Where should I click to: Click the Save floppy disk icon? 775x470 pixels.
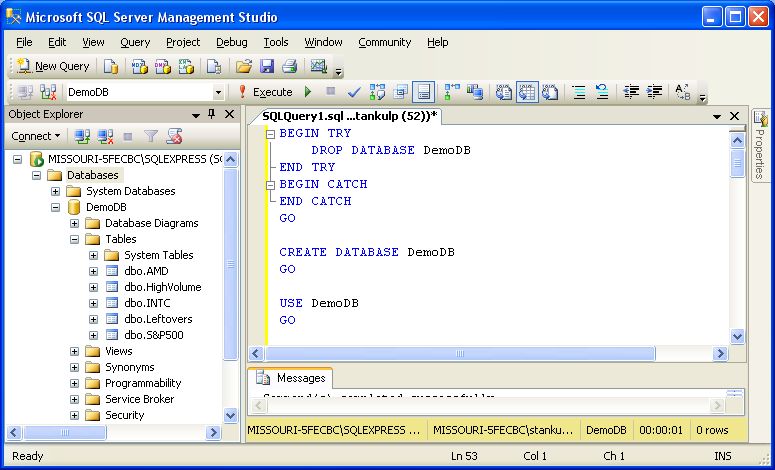(x=267, y=66)
